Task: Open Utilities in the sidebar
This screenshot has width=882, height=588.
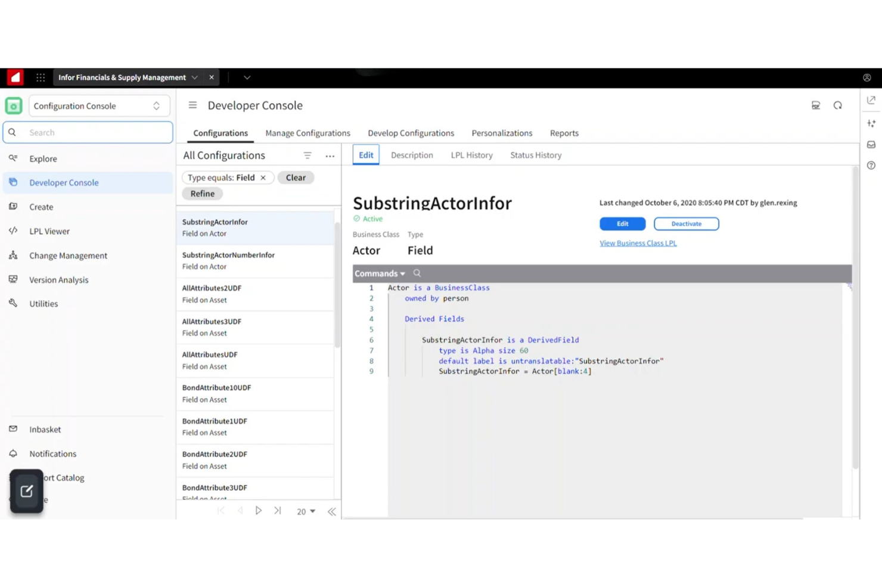Action: (88, 304)
